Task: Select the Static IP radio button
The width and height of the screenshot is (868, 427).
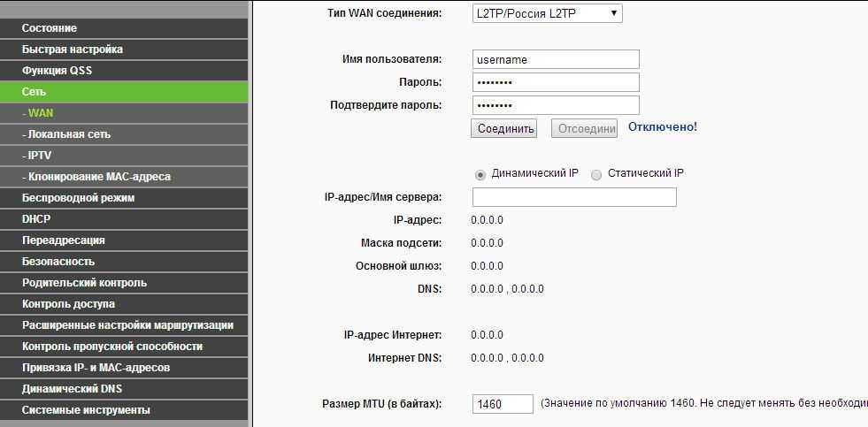Action: pos(596,174)
